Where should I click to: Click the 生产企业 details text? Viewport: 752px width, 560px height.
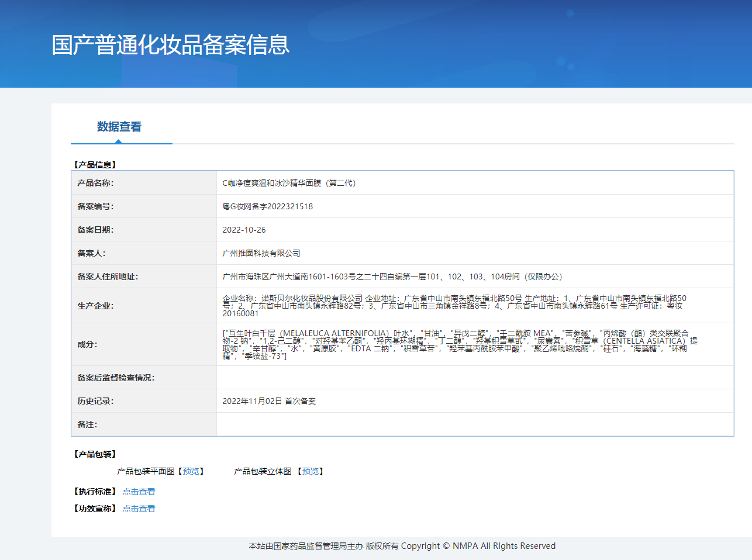pyautogui.click(x=454, y=306)
